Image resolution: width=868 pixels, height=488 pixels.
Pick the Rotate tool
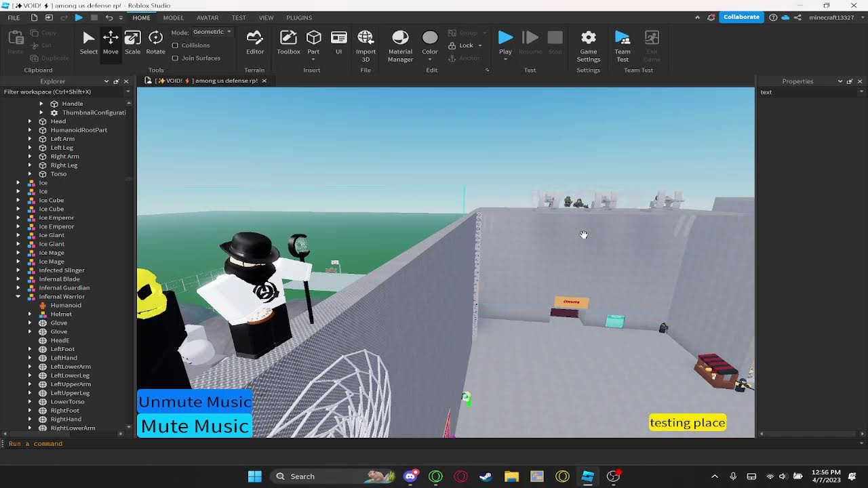click(x=155, y=42)
